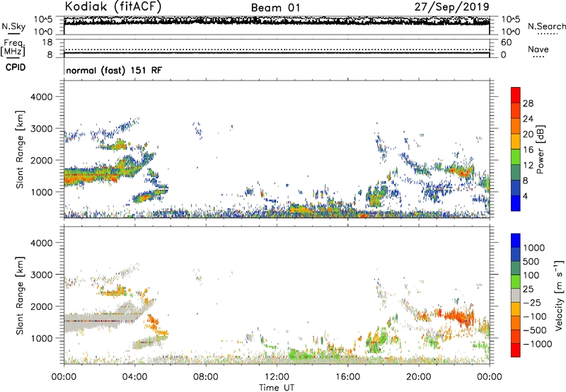Click the '08:00' time tick label
Image resolution: width=566 pixels, height=392 pixels.
tap(205, 377)
